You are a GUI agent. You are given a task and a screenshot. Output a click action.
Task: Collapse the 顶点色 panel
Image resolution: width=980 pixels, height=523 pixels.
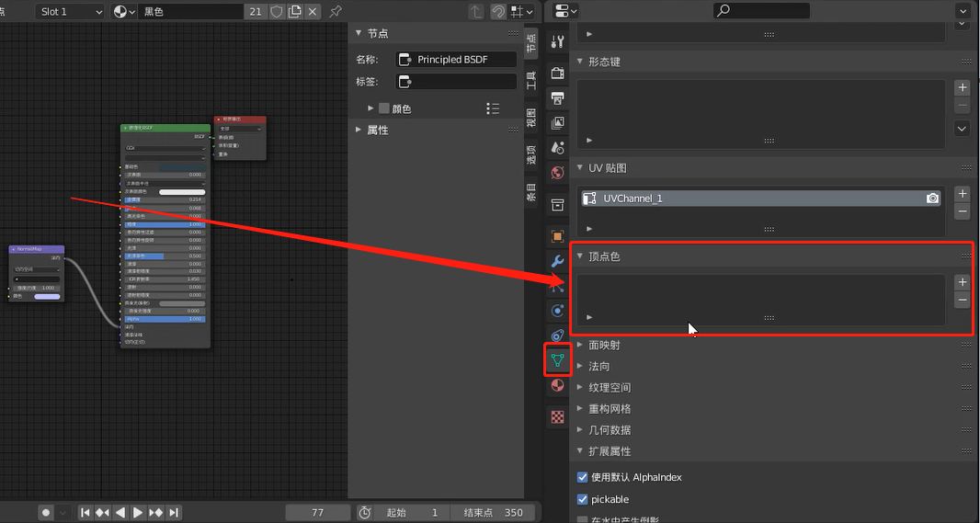(580, 256)
